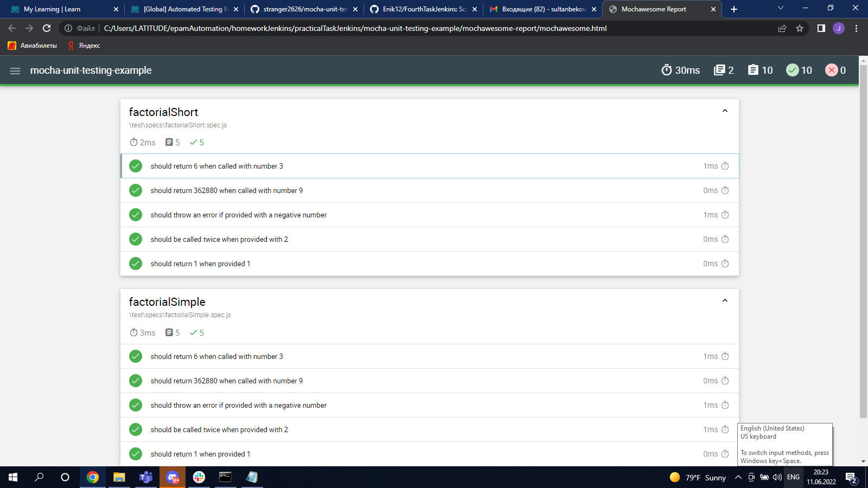Open Microsoft Teams from the taskbar
Screen dimensions: 868x488
click(145, 477)
